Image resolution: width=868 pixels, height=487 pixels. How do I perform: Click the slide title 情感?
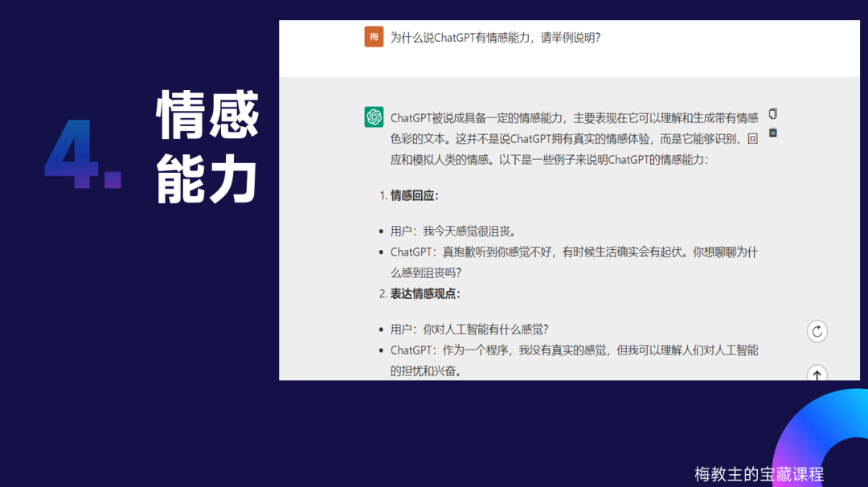[x=207, y=115]
